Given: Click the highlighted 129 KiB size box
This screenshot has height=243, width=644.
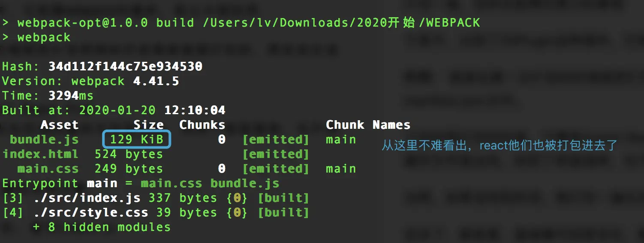Looking at the screenshot, I should [x=137, y=140].
